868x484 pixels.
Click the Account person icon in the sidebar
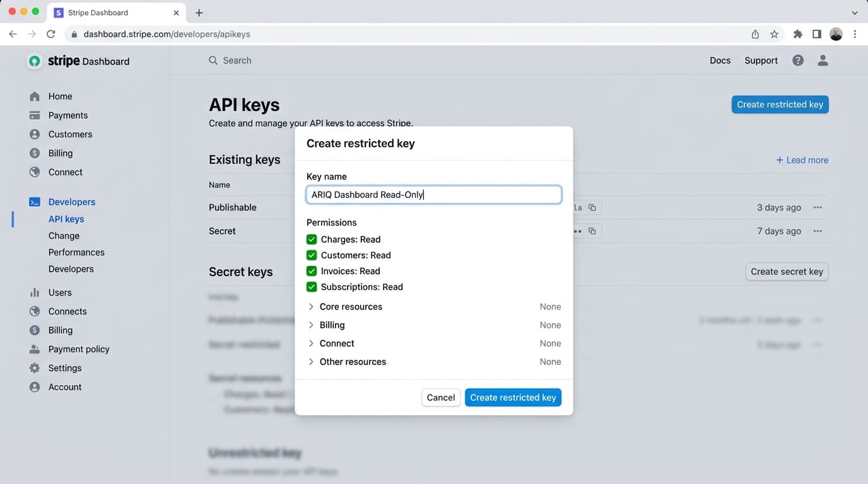(35, 387)
